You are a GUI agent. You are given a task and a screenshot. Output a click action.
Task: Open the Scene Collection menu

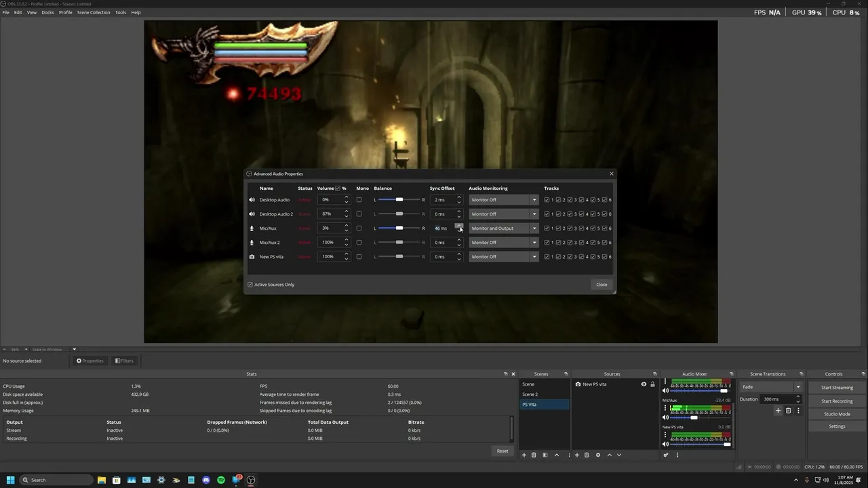click(x=94, y=12)
